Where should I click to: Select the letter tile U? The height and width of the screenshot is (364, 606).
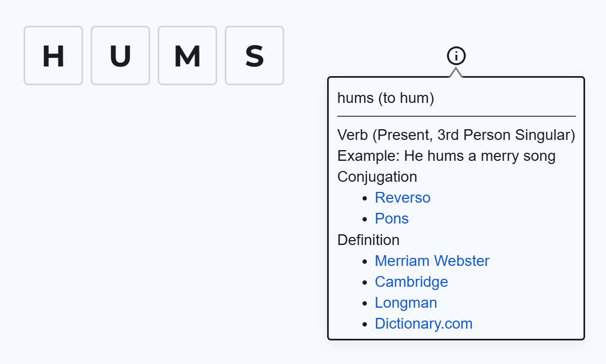[x=120, y=55]
